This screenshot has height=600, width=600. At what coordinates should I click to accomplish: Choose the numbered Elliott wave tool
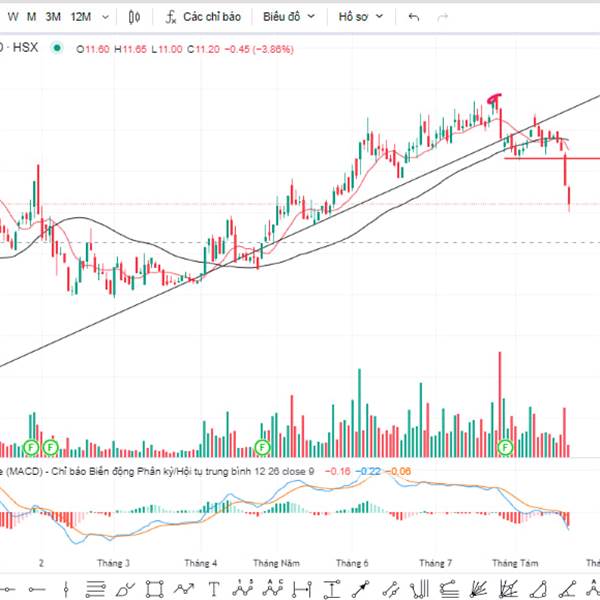pyautogui.click(x=243, y=589)
